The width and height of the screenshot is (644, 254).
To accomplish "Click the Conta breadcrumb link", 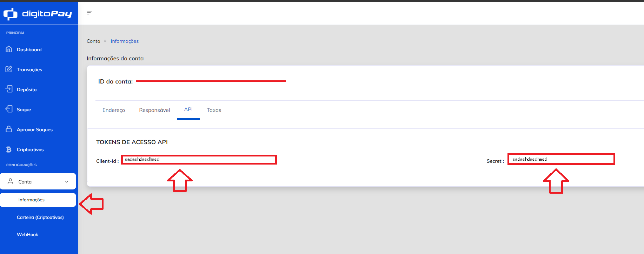I will click(x=93, y=41).
